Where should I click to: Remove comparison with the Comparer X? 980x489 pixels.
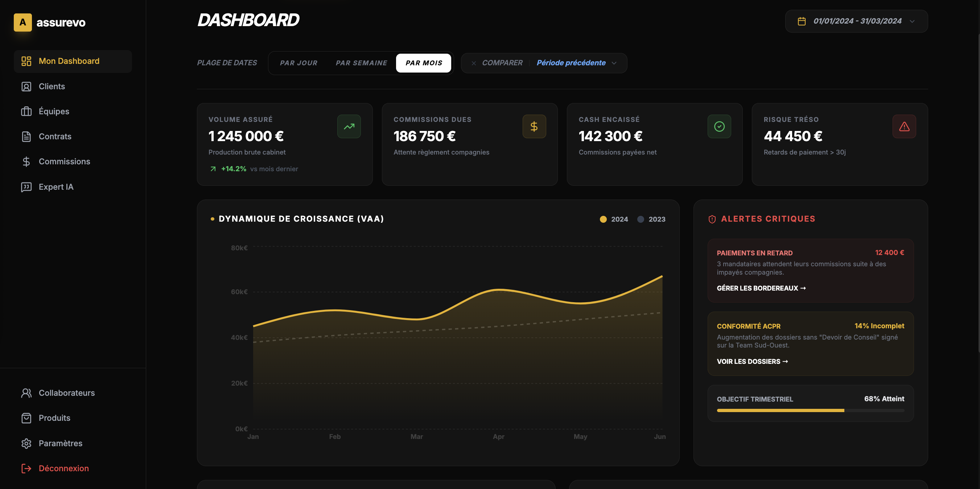pos(474,63)
